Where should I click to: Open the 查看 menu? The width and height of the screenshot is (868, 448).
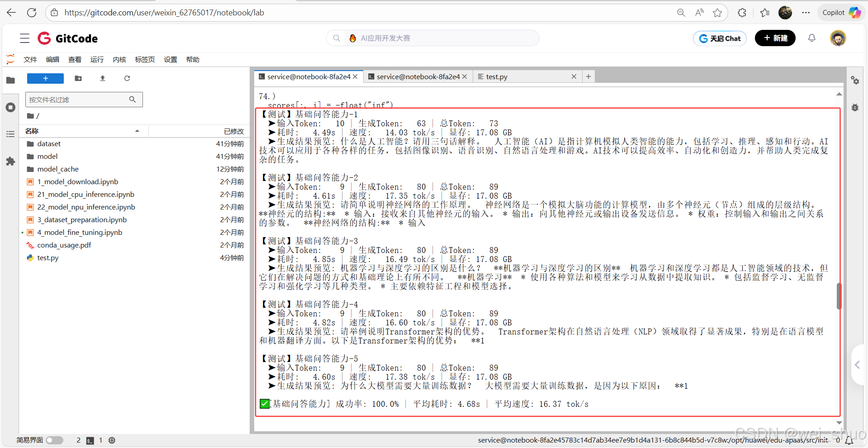click(75, 59)
